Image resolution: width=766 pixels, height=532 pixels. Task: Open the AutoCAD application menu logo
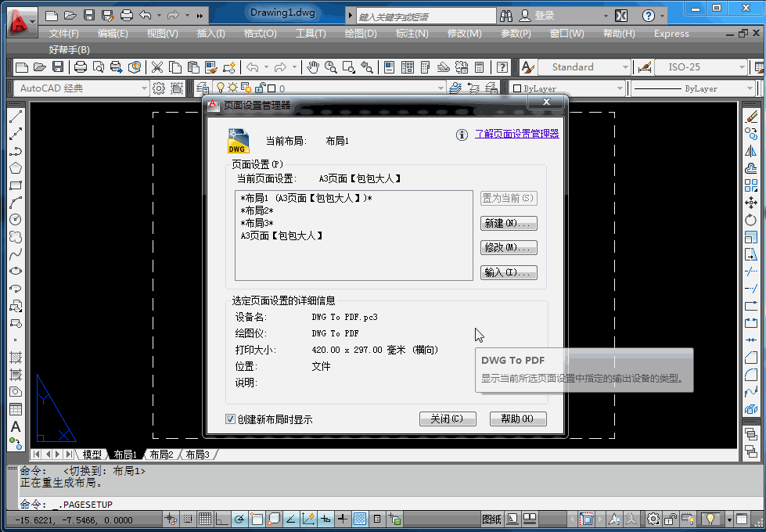pyautogui.click(x=22, y=22)
